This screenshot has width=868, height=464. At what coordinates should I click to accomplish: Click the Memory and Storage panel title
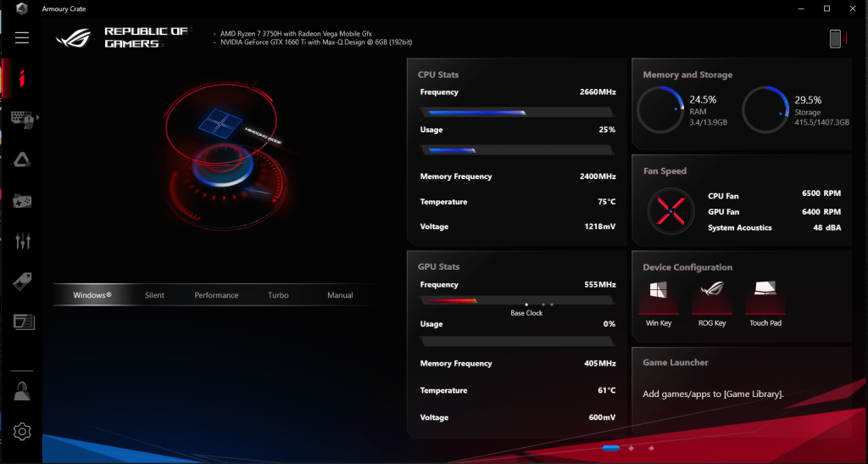(687, 75)
